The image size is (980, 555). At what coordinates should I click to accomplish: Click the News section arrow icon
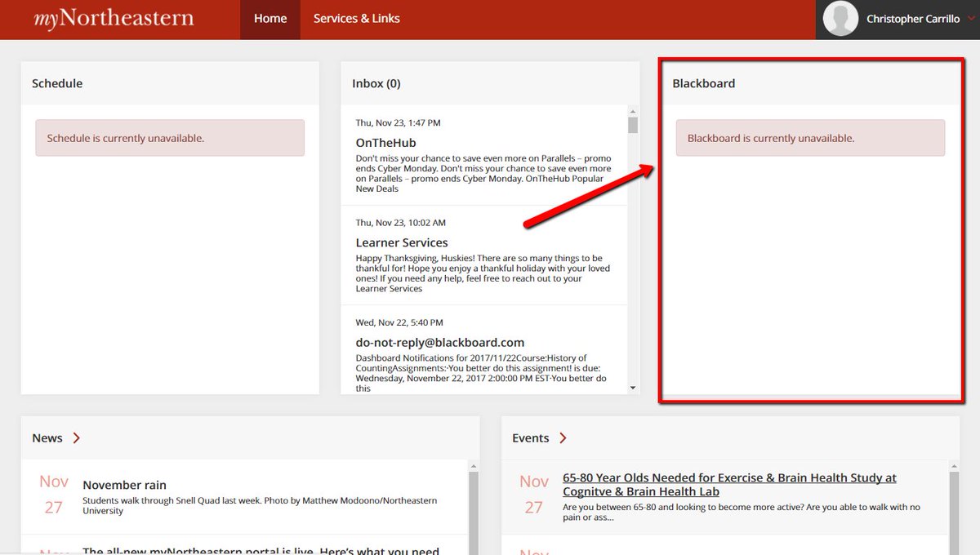77,438
